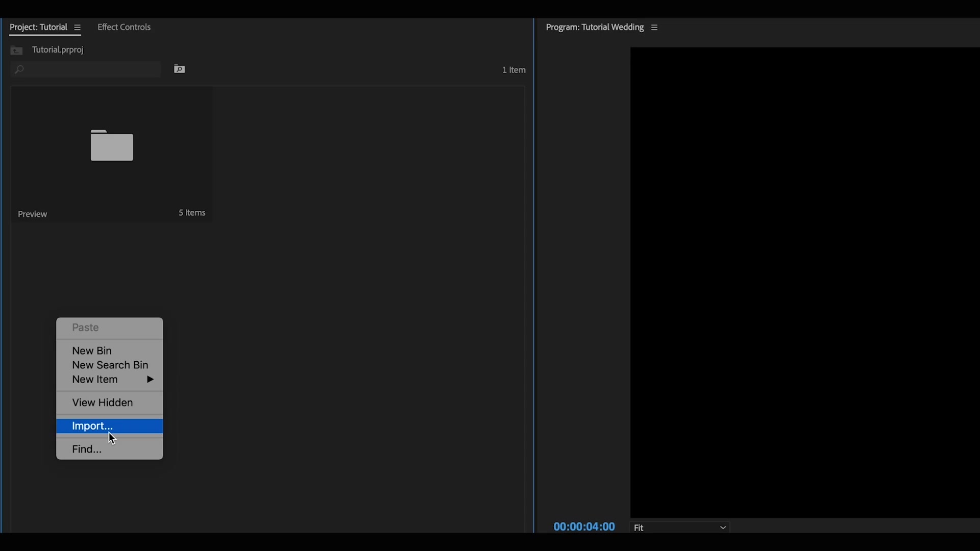The image size is (980, 551).
Task: Select New Search Bin option
Action: click(x=110, y=365)
